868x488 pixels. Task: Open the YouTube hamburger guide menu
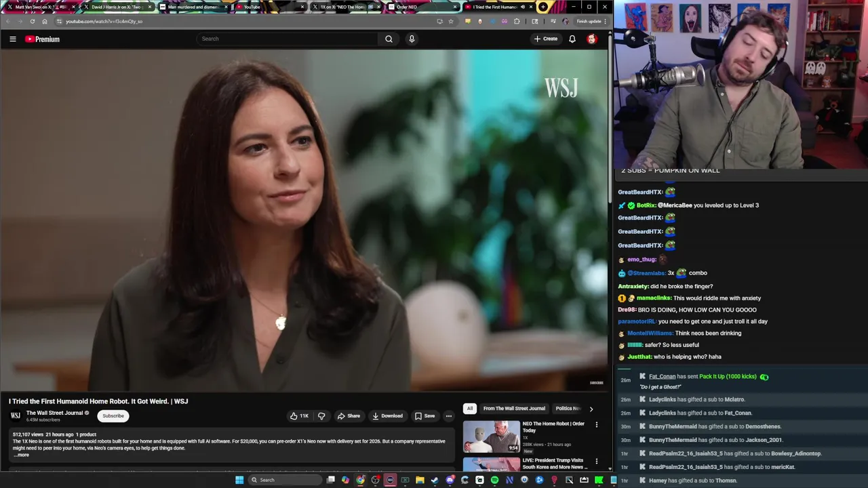click(x=12, y=39)
